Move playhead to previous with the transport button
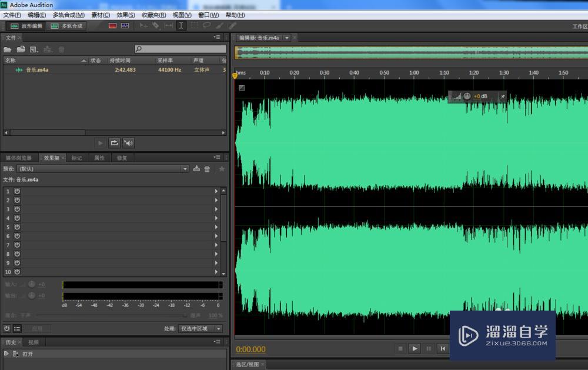Image resolution: width=588 pixels, height=370 pixels. pyautogui.click(x=443, y=349)
